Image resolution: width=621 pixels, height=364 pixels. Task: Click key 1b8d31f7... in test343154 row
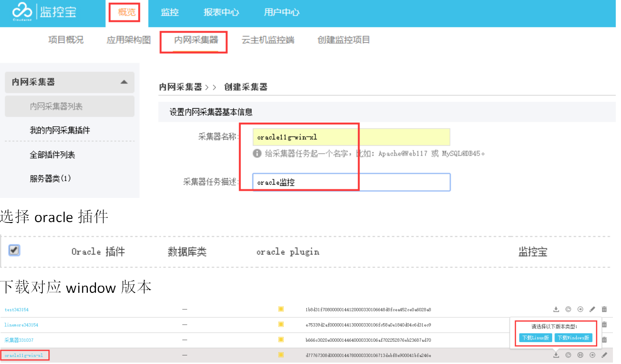tap(368, 309)
